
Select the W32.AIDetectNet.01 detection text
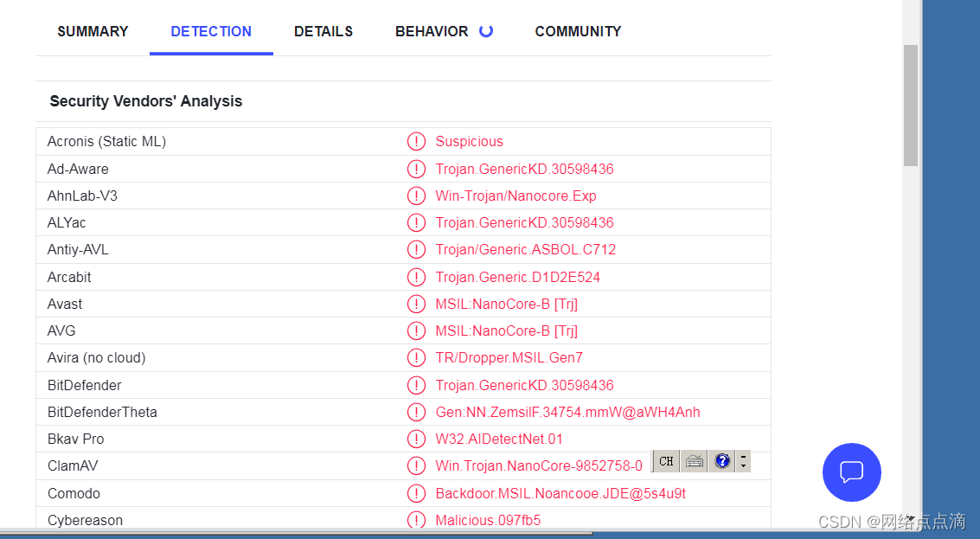coord(499,439)
